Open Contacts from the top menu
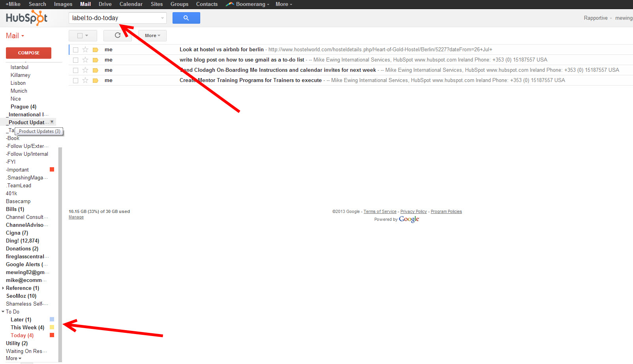This screenshot has width=633, height=364. tap(207, 4)
